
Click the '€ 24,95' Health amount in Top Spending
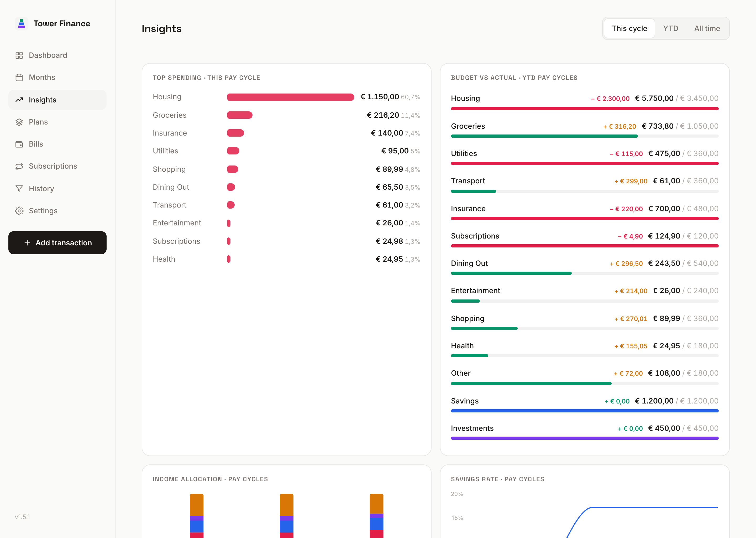click(389, 259)
